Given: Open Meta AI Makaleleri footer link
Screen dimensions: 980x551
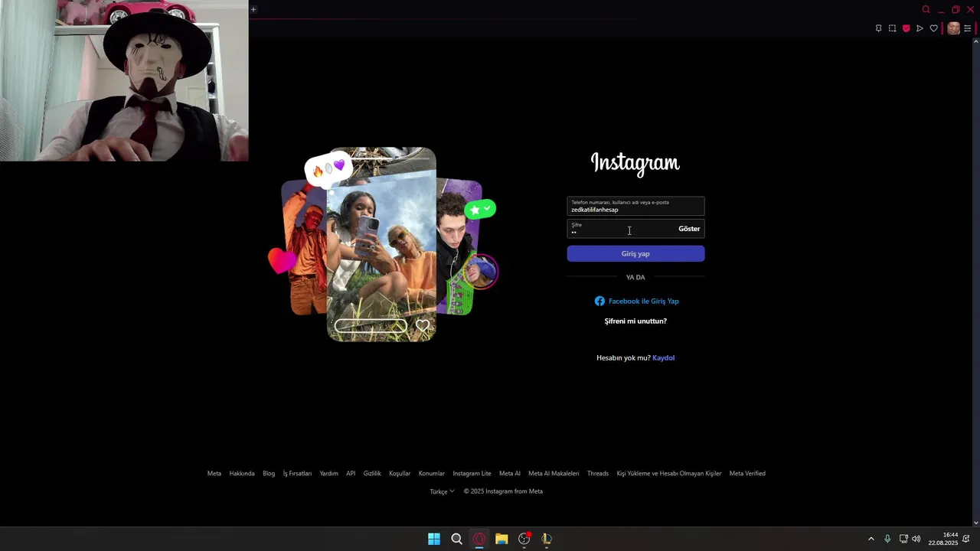Looking at the screenshot, I should 554,473.
